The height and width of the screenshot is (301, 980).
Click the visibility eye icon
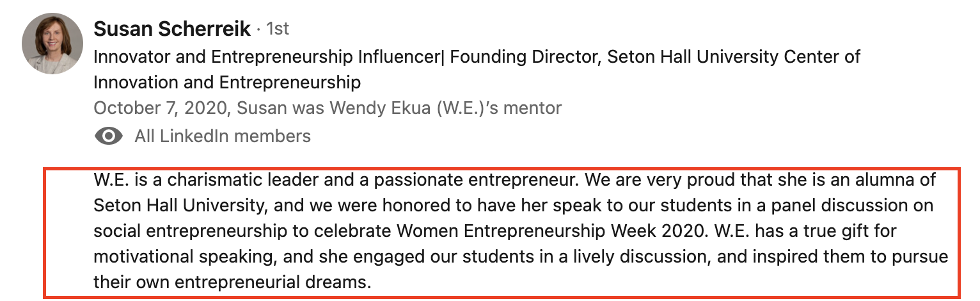click(x=108, y=136)
